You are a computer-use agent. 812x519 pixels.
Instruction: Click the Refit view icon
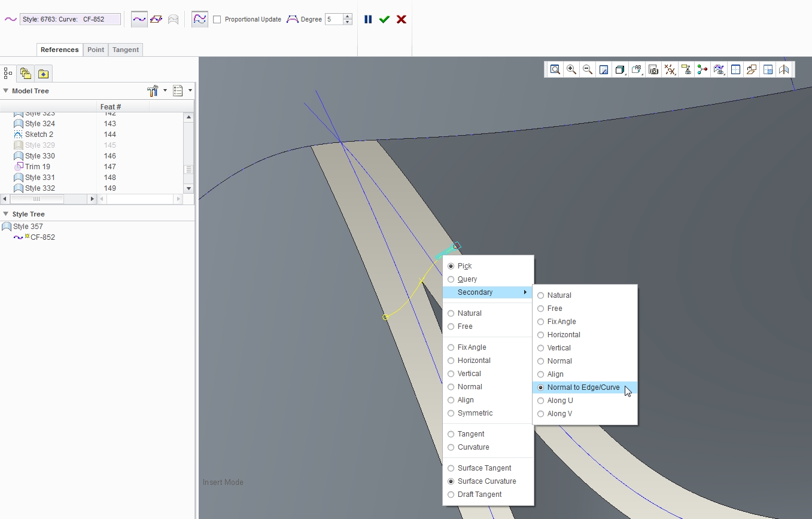pos(555,69)
